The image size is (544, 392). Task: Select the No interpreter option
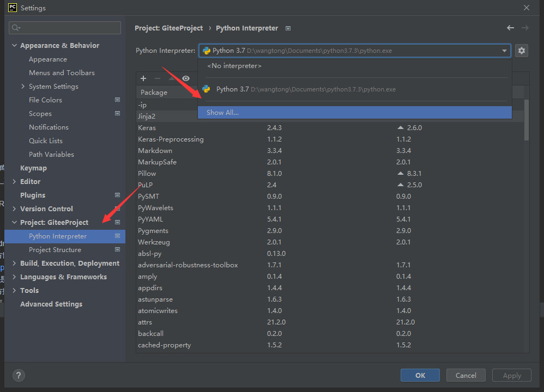point(354,66)
